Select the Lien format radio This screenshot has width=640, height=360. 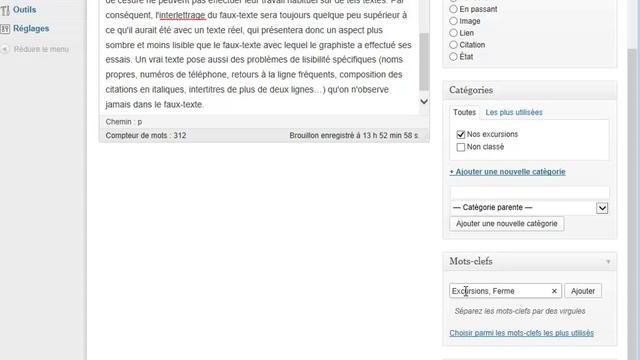click(x=453, y=33)
